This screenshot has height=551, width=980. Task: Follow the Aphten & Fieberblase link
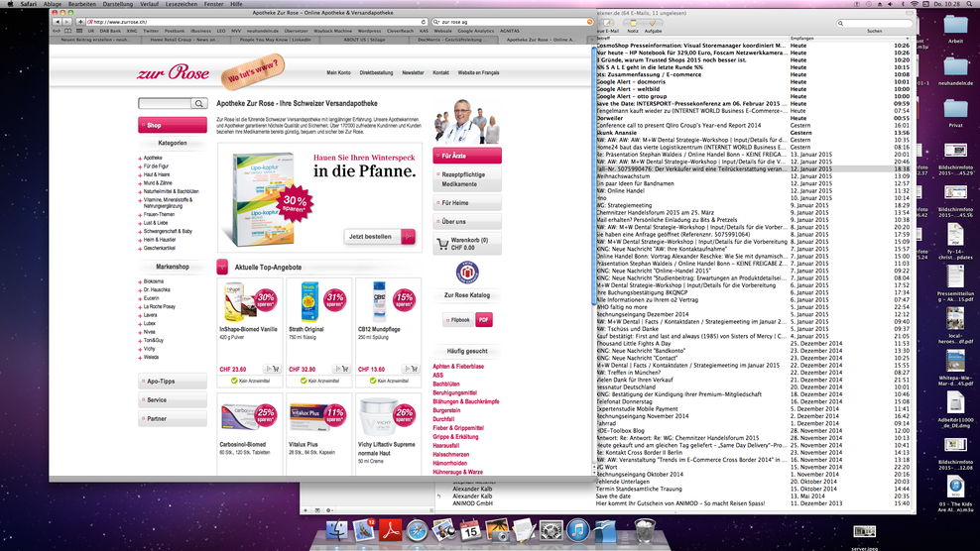[458, 367]
